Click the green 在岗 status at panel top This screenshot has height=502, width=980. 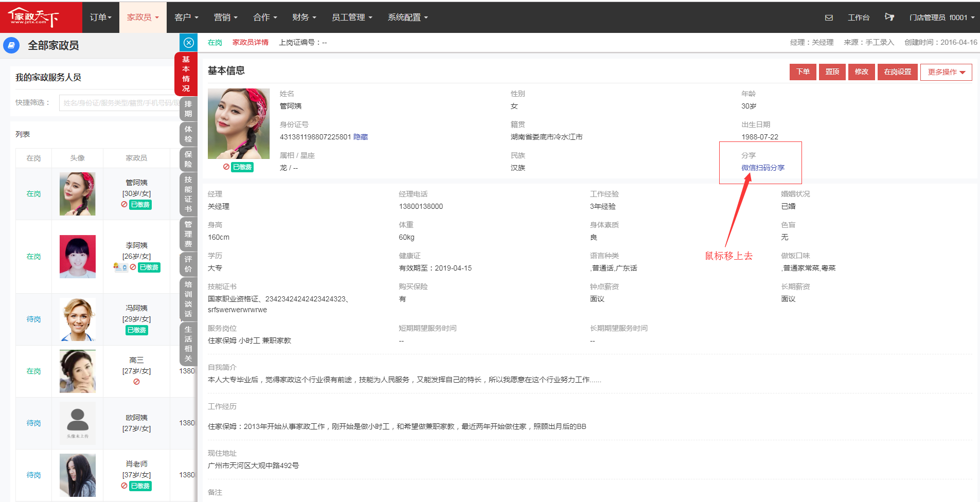[x=215, y=42]
